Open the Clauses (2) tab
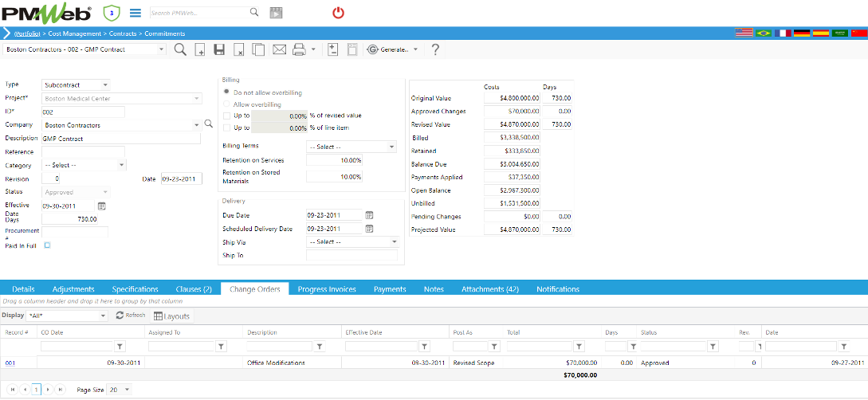 click(194, 288)
